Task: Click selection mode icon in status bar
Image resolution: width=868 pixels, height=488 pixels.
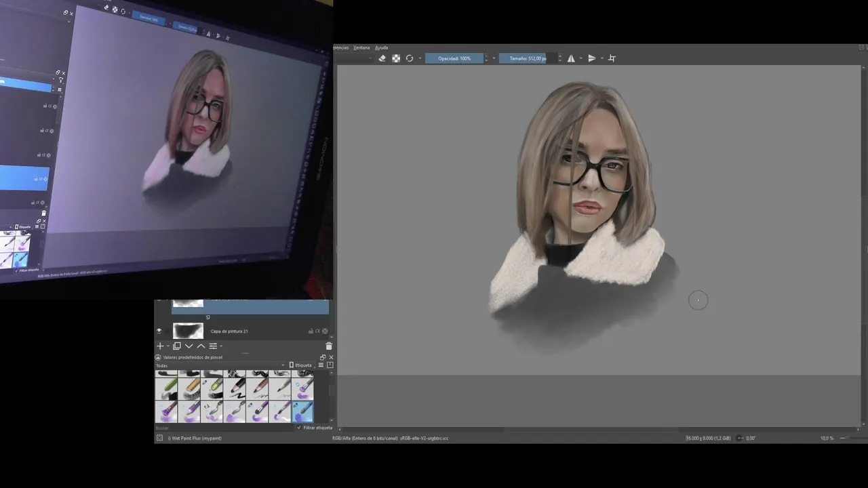Action: point(159,438)
